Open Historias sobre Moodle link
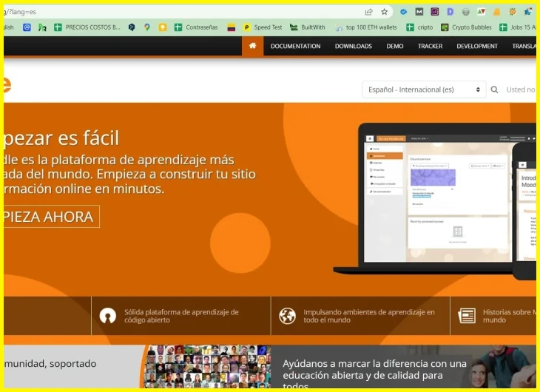The height and width of the screenshot is (392, 540). pyautogui.click(x=510, y=316)
